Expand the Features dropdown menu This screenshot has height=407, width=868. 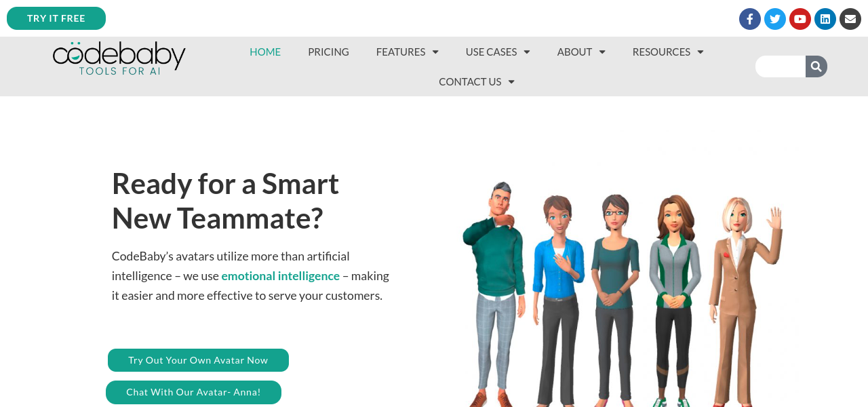(x=408, y=52)
